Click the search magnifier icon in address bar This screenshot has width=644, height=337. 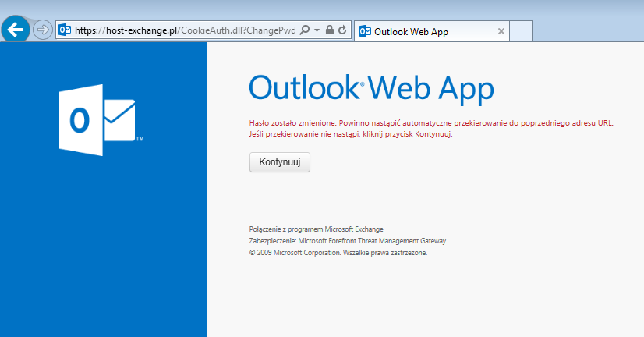tap(305, 30)
